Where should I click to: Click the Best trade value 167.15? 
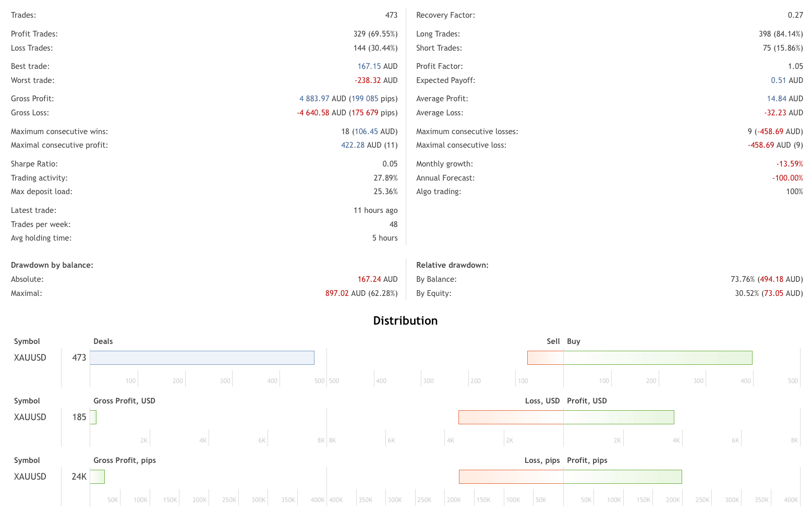369,66
